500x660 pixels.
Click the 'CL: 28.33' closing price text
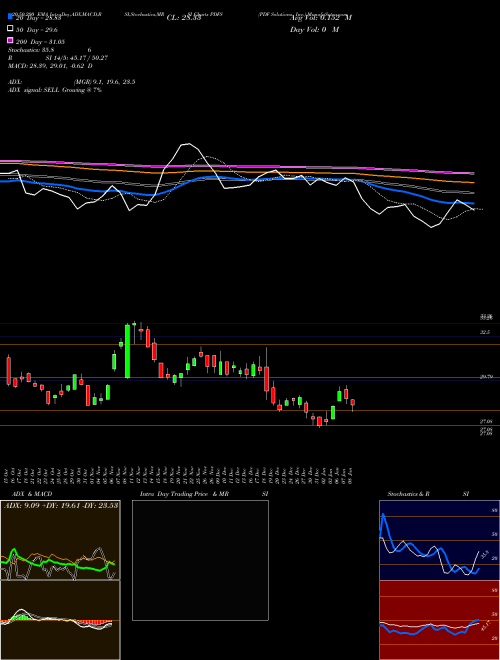point(184,18)
